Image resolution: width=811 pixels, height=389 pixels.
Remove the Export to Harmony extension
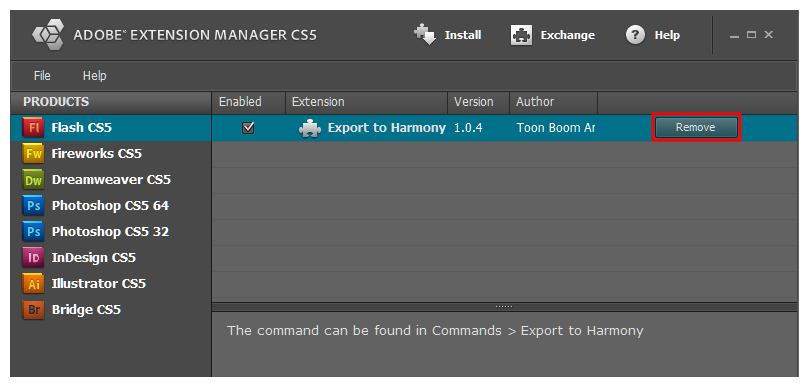[696, 127]
